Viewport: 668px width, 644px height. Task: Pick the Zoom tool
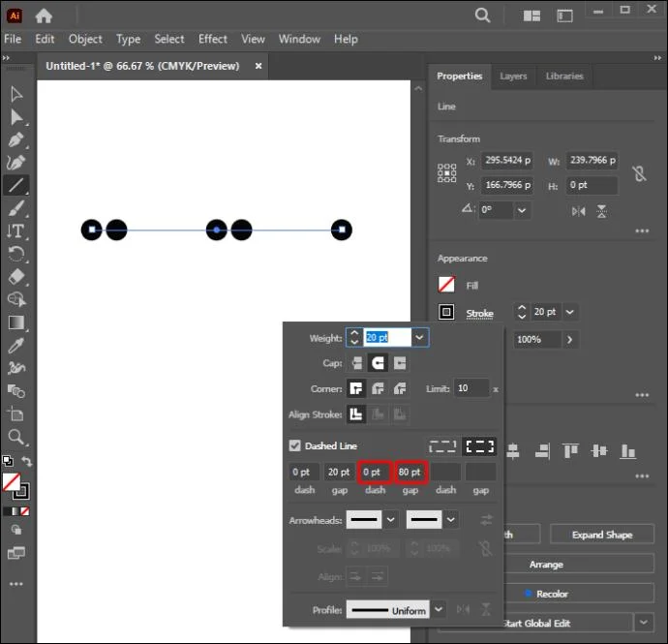pyautogui.click(x=16, y=437)
